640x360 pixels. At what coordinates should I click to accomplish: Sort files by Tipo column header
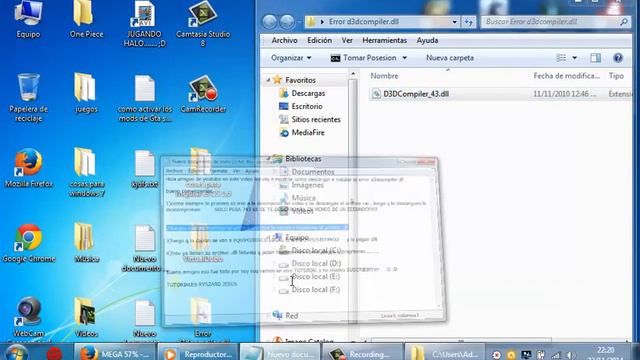(x=616, y=76)
